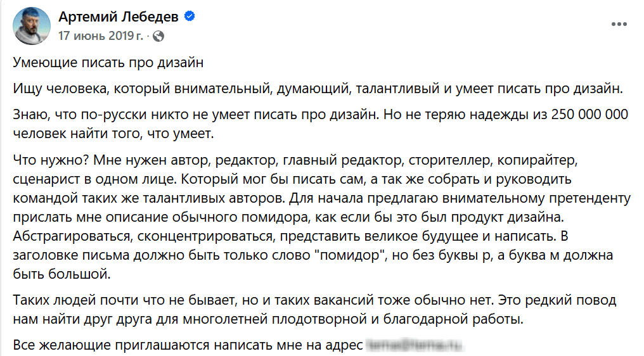This screenshot has height=356, width=644.
Task: Click the line человек найти того, что умеет
Action: (113, 134)
